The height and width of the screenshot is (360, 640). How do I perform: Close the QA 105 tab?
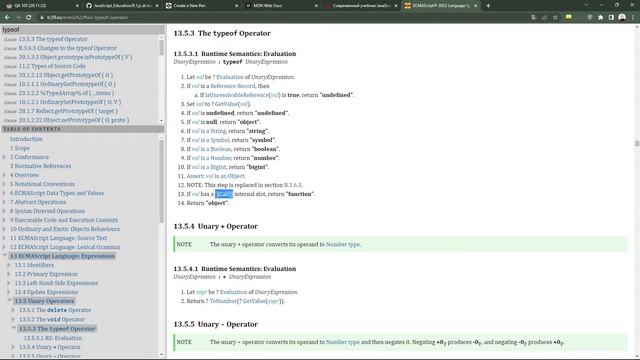pos(78,6)
